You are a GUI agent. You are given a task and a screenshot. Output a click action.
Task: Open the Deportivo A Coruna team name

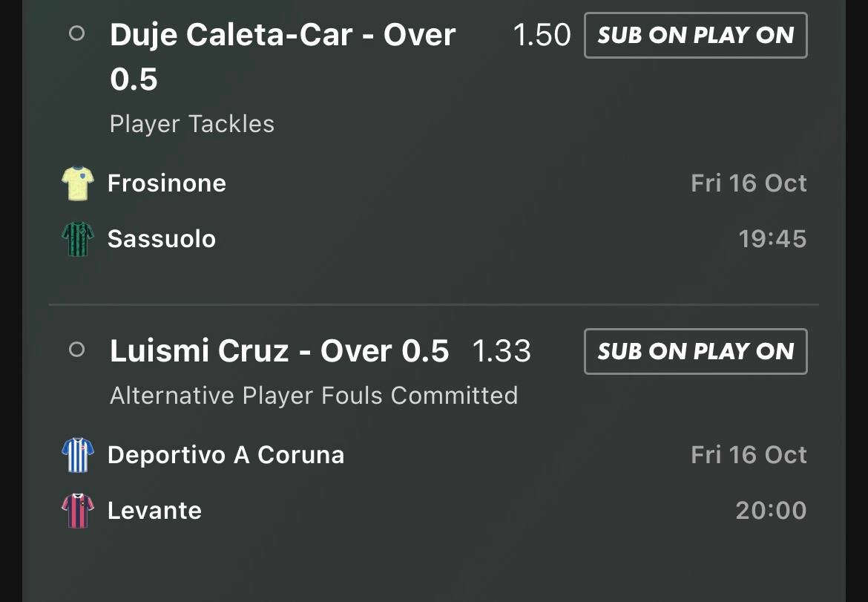coord(226,455)
